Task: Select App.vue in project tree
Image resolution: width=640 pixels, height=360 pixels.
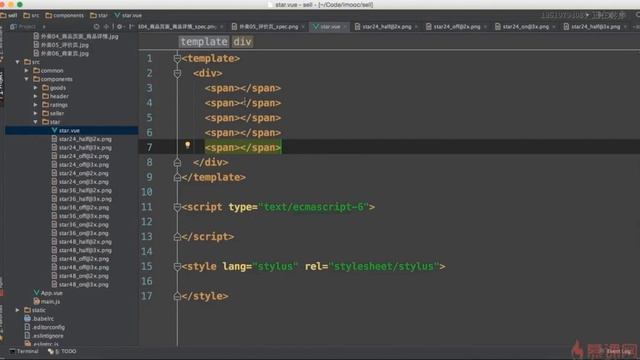Action: click(51, 293)
